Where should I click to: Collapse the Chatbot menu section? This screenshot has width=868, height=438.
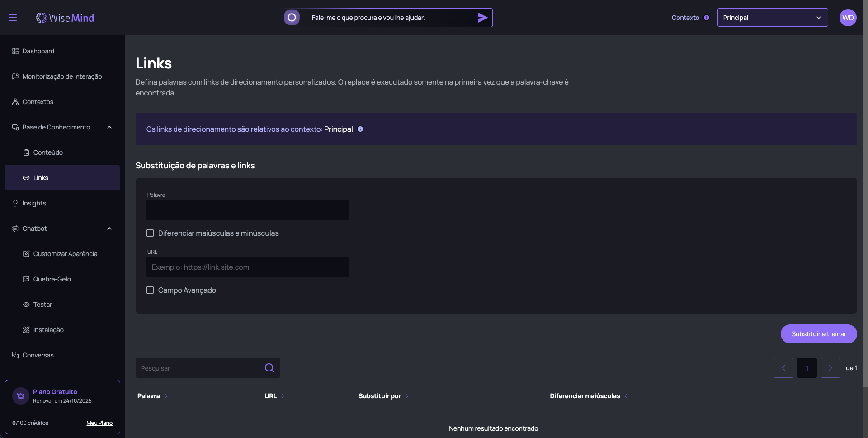click(x=109, y=229)
